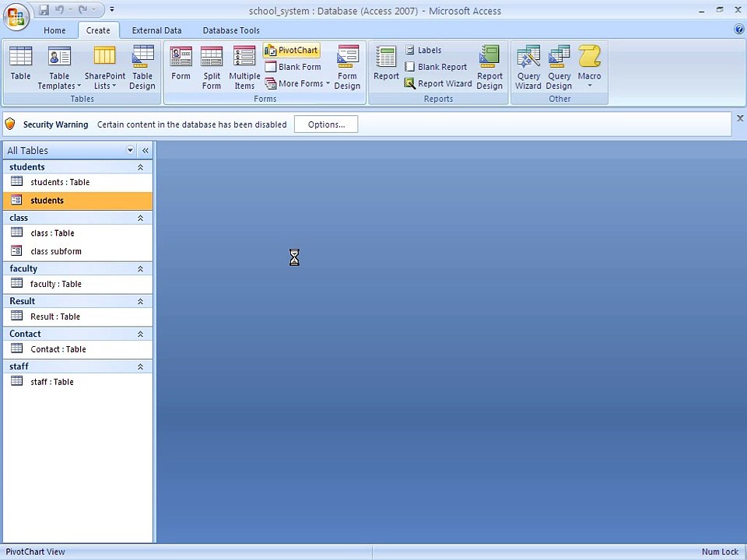Image resolution: width=747 pixels, height=560 pixels.
Task: Click the PivotChart View status bar text
Action: click(x=35, y=551)
